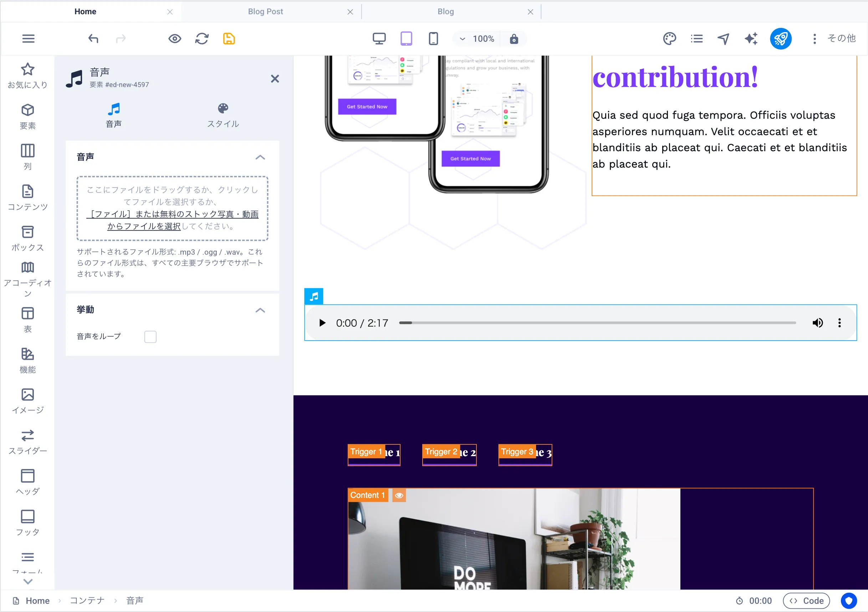The width and height of the screenshot is (868, 612).
Task: Toggle Content 1 visibility eye
Action: (x=399, y=495)
